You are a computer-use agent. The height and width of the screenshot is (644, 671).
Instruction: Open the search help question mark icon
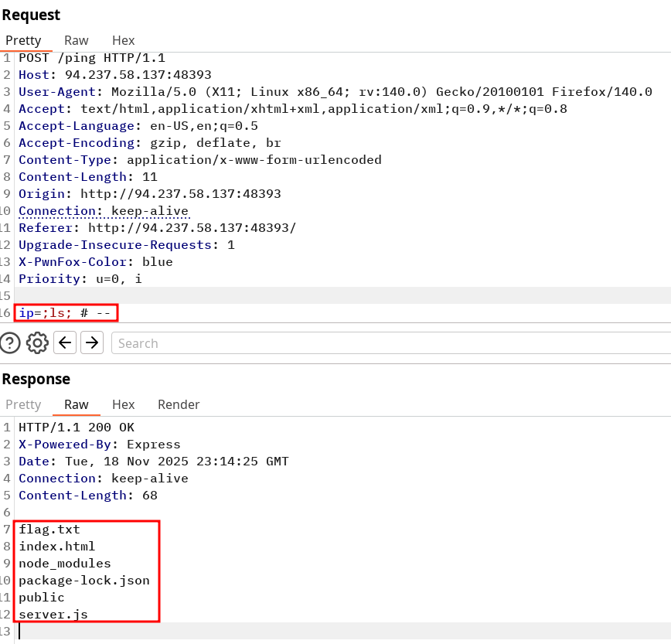pos(10,342)
